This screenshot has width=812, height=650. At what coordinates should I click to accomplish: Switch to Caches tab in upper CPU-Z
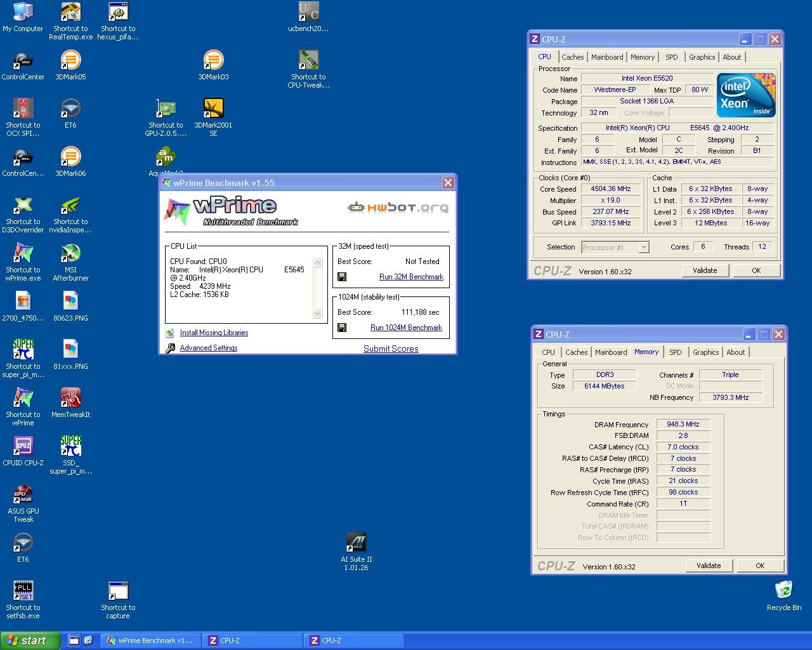tap(572, 57)
